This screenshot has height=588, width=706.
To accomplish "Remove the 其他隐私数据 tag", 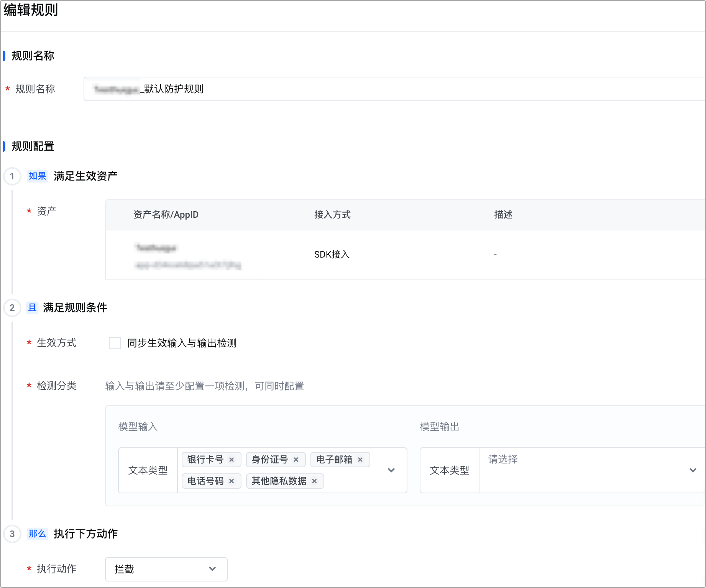I will click(314, 481).
